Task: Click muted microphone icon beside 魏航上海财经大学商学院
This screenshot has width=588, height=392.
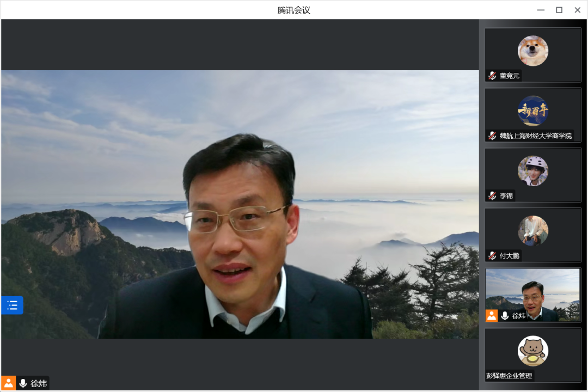Action: pyautogui.click(x=492, y=136)
